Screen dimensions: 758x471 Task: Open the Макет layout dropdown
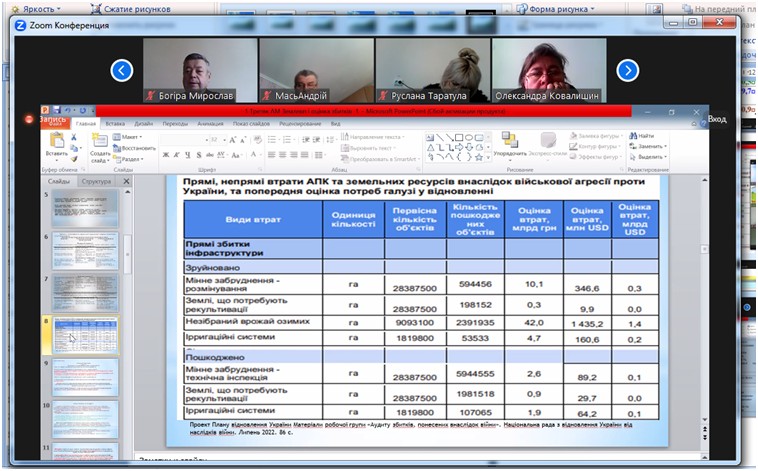point(129,137)
